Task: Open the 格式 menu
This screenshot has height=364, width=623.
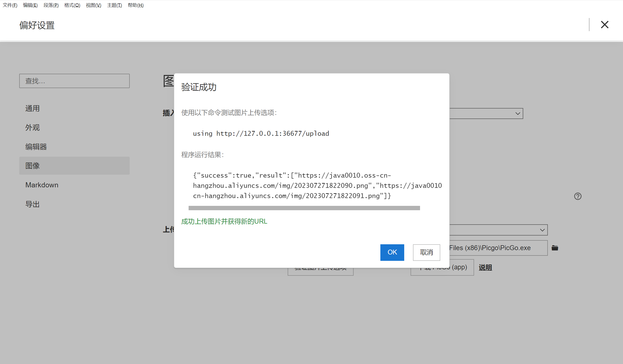Action: pyautogui.click(x=72, y=5)
